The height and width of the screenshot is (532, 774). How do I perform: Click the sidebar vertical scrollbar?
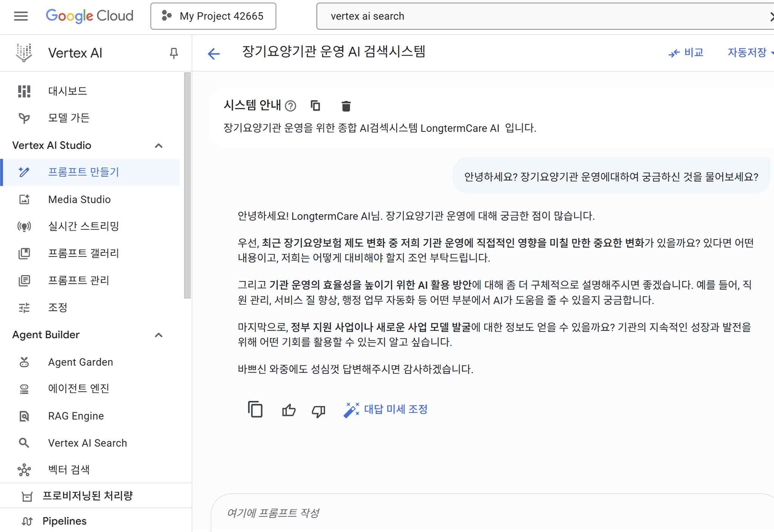pos(187,185)
